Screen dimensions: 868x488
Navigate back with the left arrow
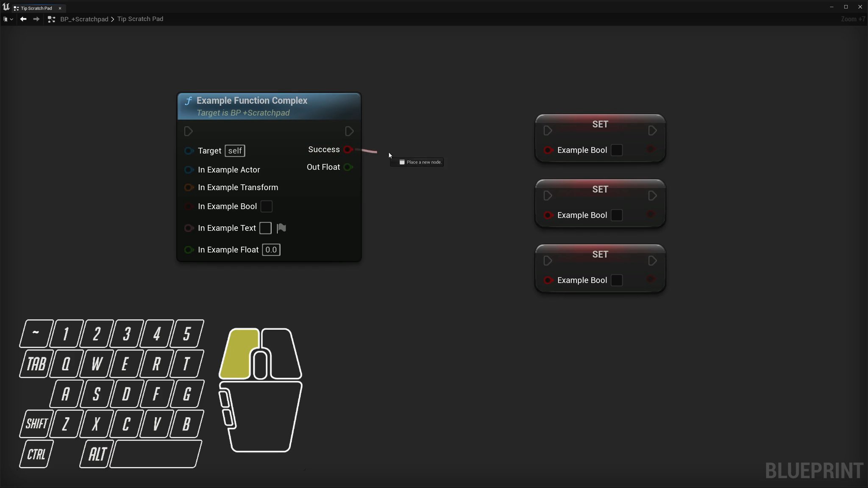click(x=23, y=19)
